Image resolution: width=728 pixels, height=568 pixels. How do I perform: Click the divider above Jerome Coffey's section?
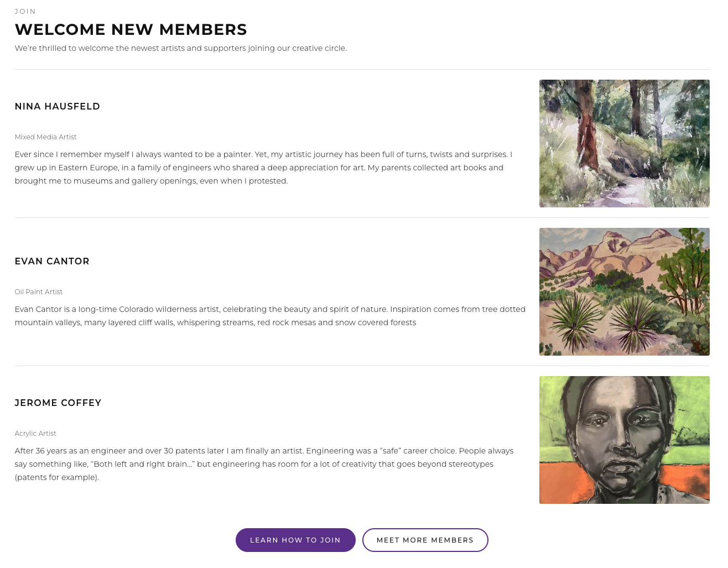tap(362, 366)
